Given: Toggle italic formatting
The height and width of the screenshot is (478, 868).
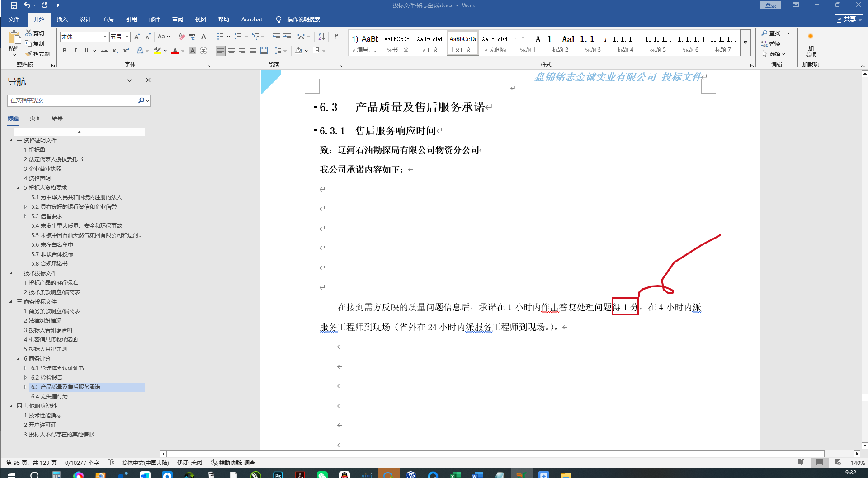Looking at the screenshot, I should [x=75, y=51].
